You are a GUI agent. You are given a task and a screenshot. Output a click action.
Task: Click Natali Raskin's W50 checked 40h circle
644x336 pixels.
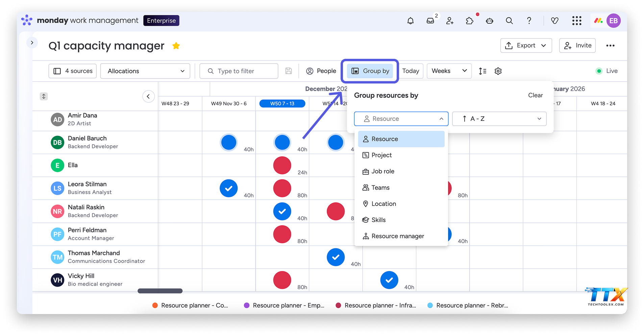282,211
